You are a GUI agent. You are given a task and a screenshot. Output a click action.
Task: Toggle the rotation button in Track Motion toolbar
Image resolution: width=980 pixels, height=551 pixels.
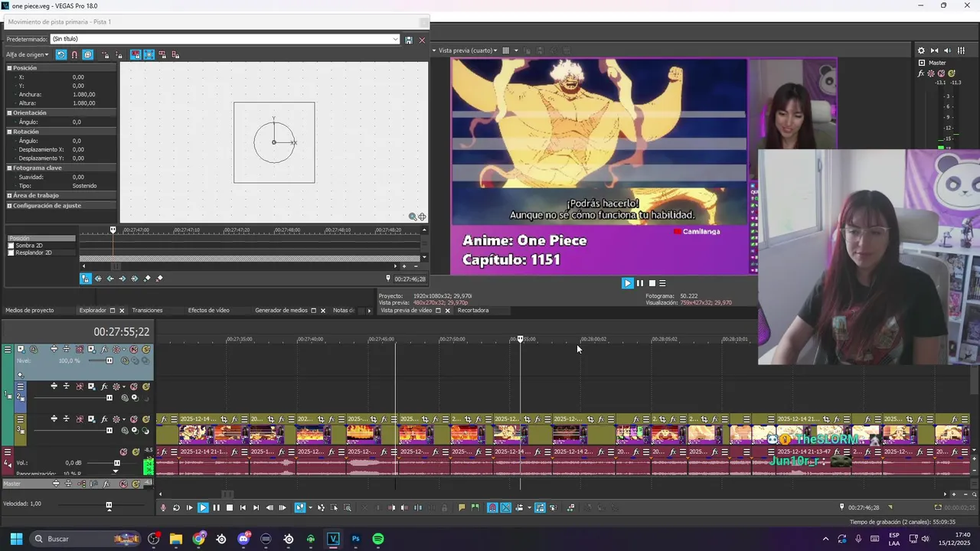coord(61,55)
